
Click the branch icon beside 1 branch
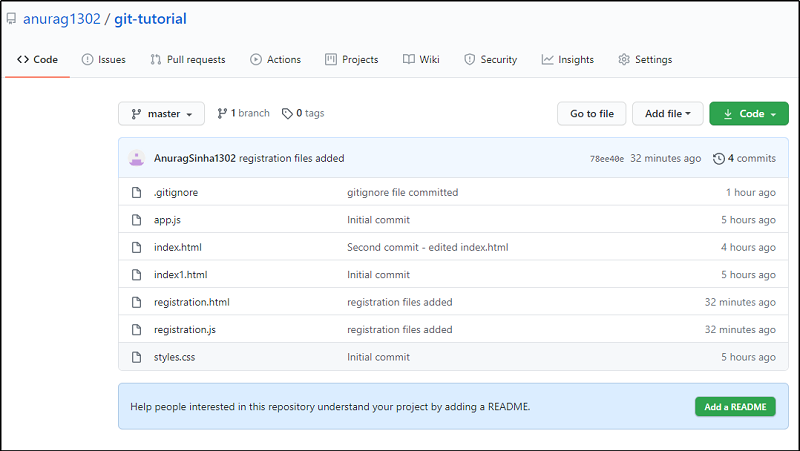222,114
